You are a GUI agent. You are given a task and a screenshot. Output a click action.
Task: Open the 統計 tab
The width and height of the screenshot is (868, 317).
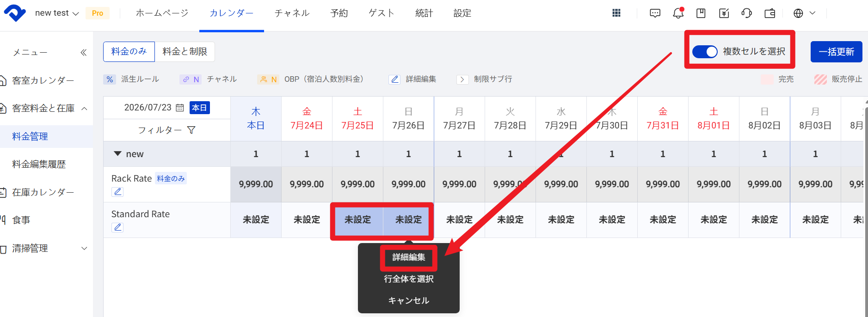pyautogui.click(x=424, y=13)
